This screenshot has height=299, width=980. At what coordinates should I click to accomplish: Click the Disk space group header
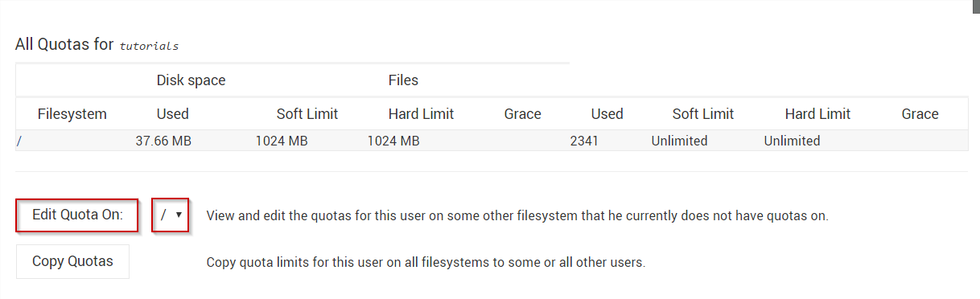click(191, 80)
